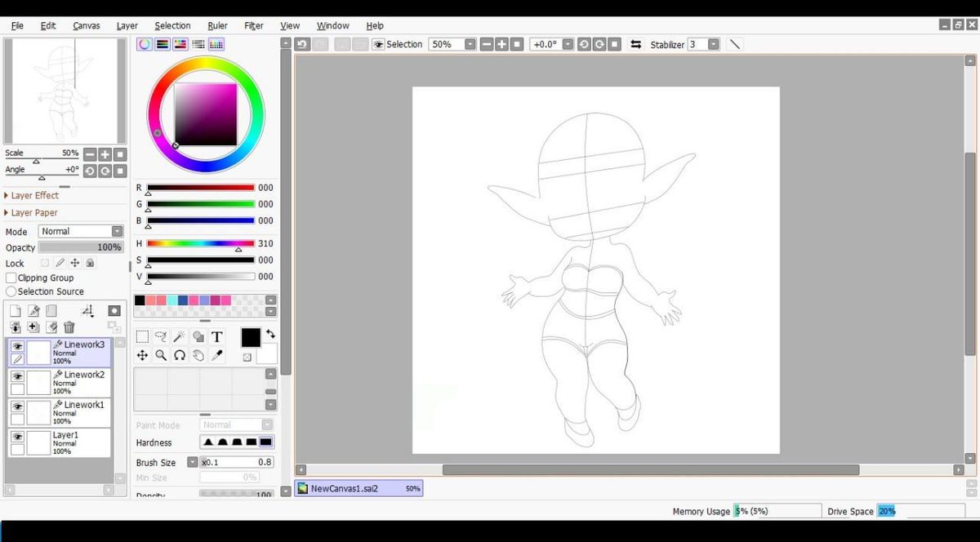This screenshot has width=980, height=542.
Task: Click the merge layer down icon
Action: [16, 327]
